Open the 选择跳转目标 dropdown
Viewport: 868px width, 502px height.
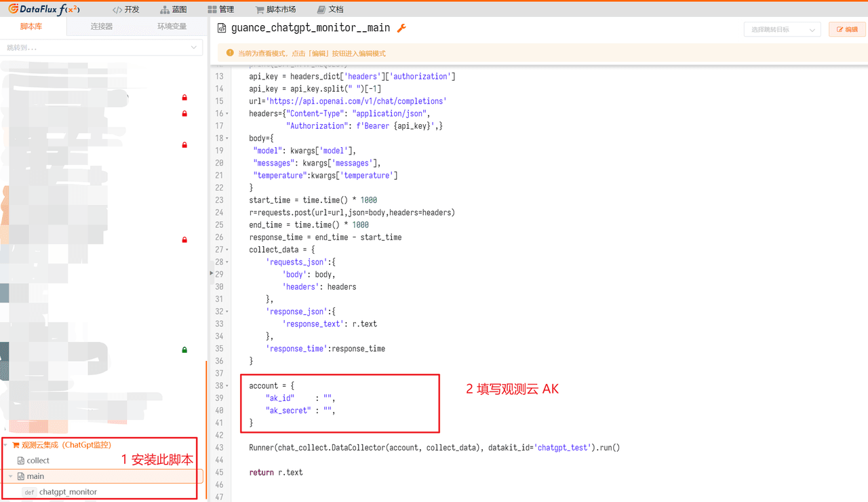coord(782,29)
